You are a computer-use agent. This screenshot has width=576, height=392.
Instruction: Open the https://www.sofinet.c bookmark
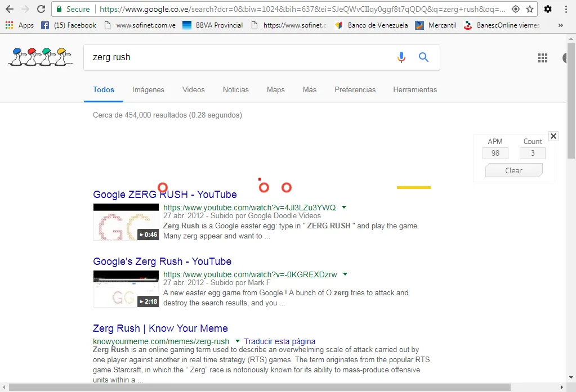pyautogui.click(x=289, y=25)
